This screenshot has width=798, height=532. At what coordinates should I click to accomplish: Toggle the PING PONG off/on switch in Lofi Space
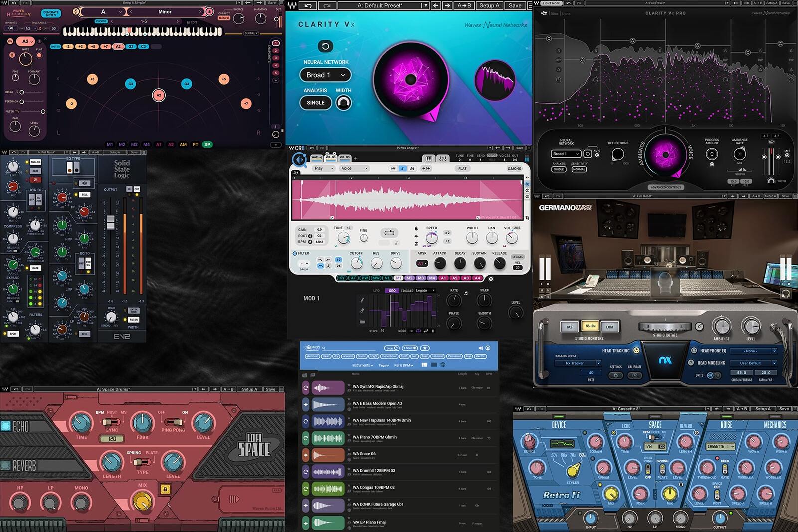tap(173, 422)
